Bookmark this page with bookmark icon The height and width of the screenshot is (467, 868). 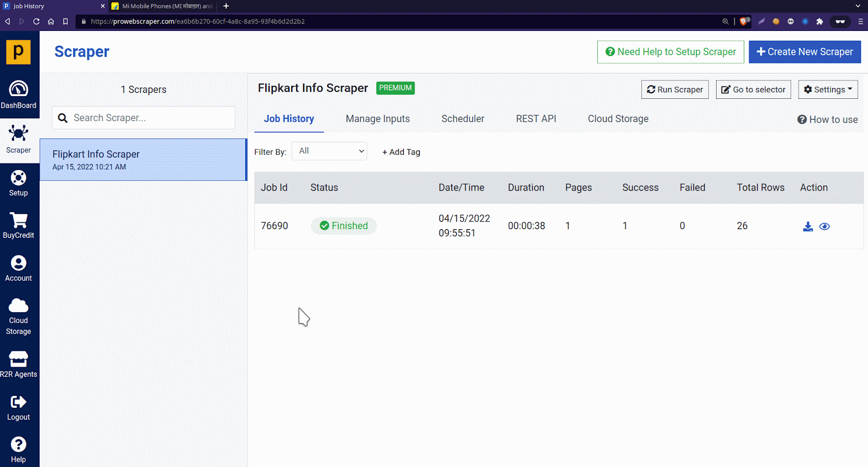coord(66,21)
